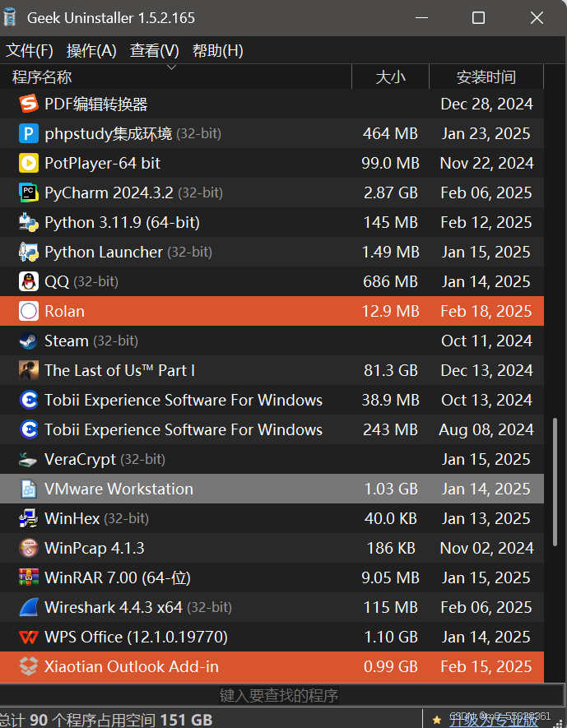The height and width of the screenshot is (728, 567).
Task: Click the phpstudy blue P icon
Action: point(29,133)
